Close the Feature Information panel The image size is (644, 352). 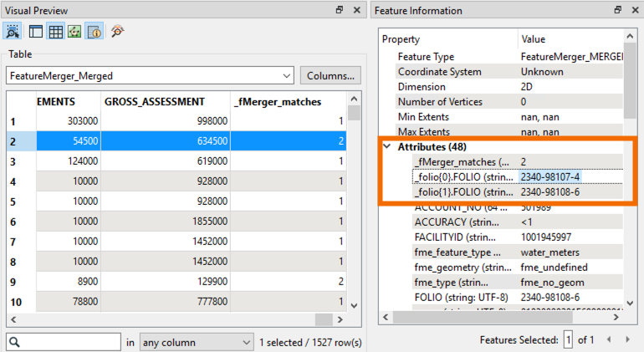(x=635, y=10)
